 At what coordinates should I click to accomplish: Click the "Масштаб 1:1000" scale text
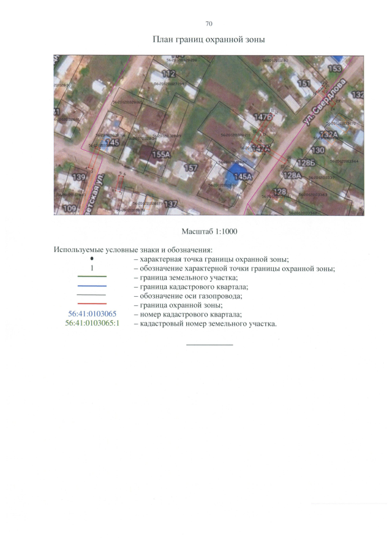209,231
